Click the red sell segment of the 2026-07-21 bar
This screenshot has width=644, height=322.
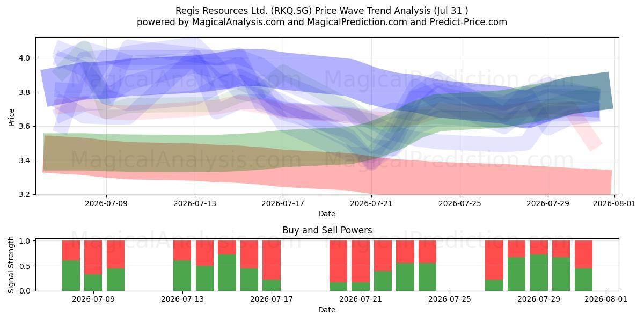tap(361, 261)
